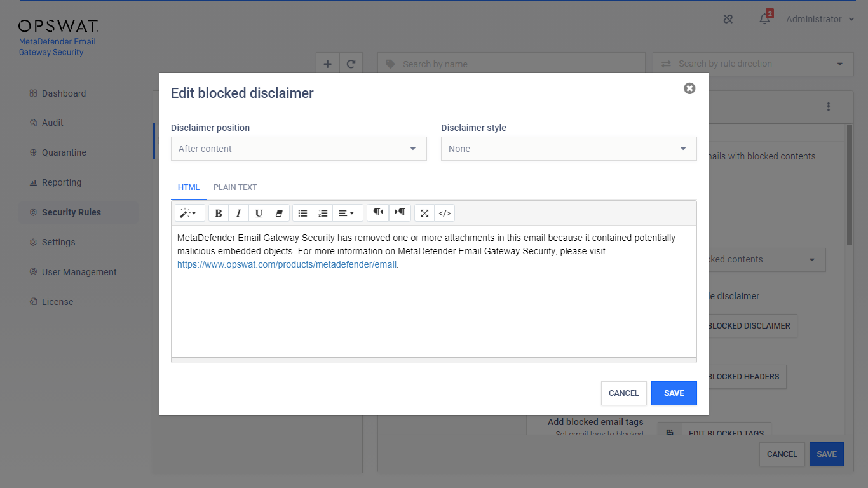
Task: Insert an ordered numbered list
Action: click(x=323, y=213)
